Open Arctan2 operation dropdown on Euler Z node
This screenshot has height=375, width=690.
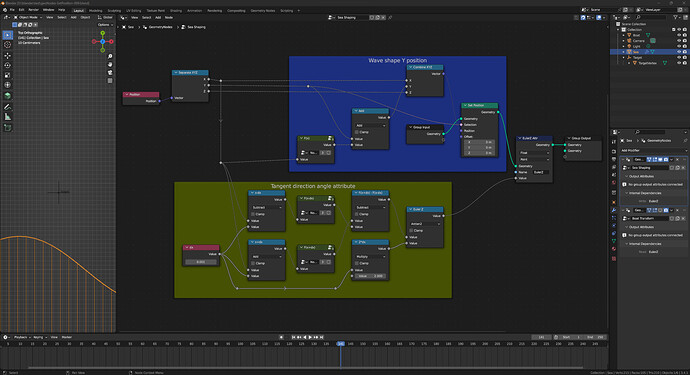tap(425, 224)
